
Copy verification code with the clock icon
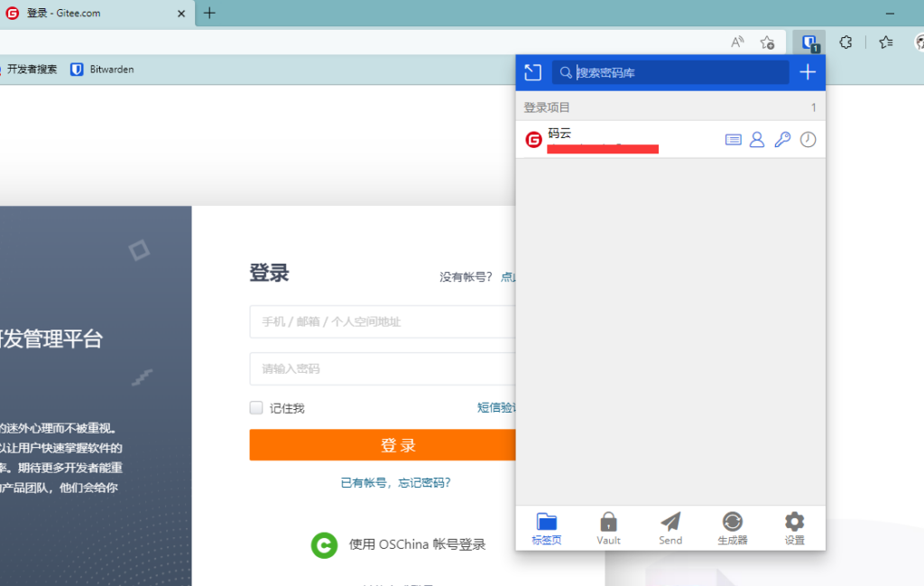pyautogui.click(x=808, y=140)
